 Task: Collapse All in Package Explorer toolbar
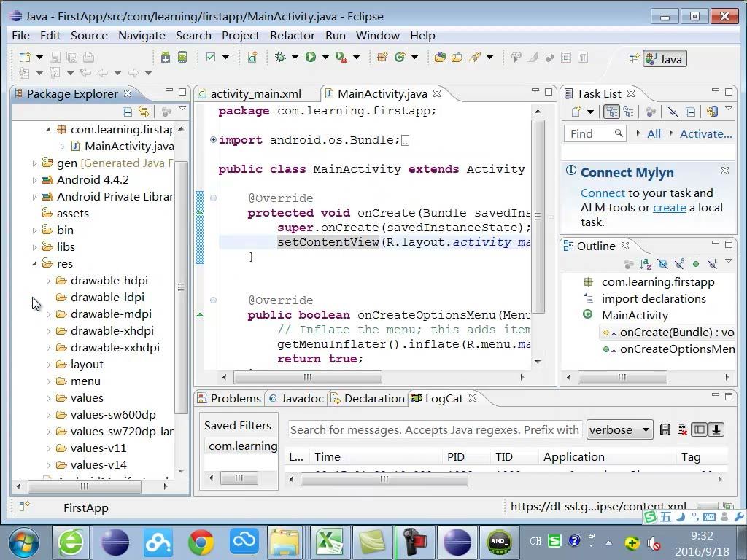pos(127,112)
